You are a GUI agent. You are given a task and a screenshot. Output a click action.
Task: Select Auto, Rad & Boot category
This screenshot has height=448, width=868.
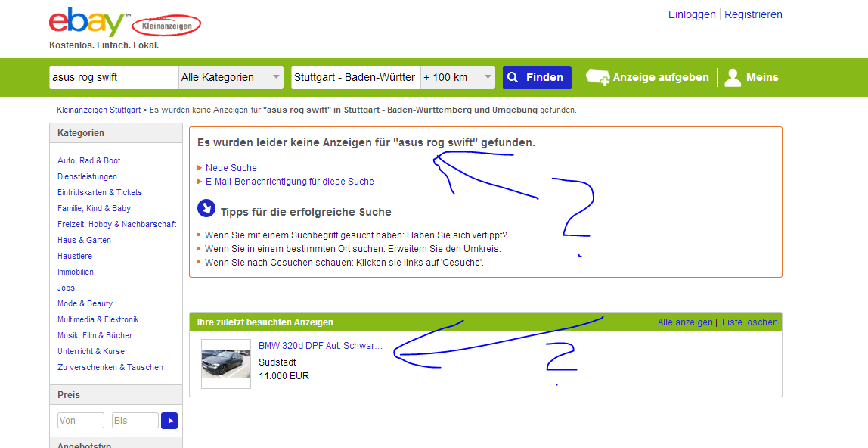tap(89, 160)
